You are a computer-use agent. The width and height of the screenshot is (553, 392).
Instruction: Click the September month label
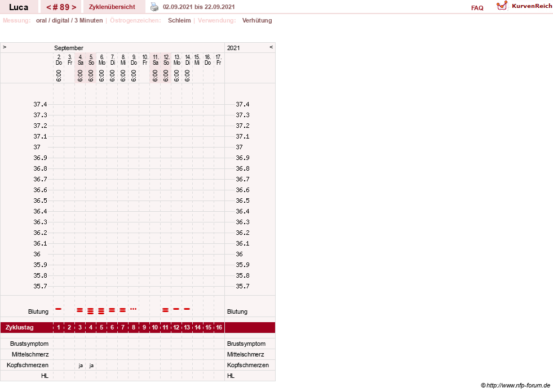[x=68, y=48]
